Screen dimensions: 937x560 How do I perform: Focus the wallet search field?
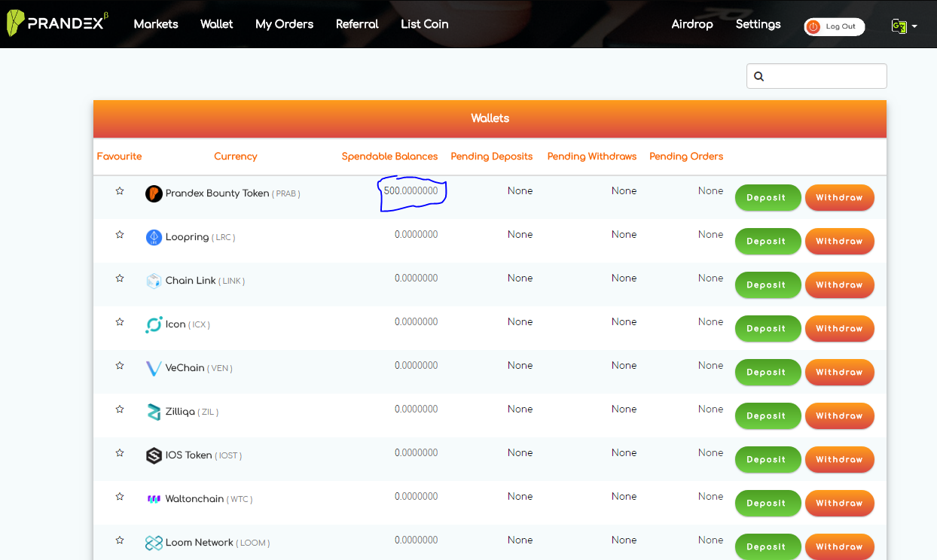pyautogui.click(x=816, y=76)
